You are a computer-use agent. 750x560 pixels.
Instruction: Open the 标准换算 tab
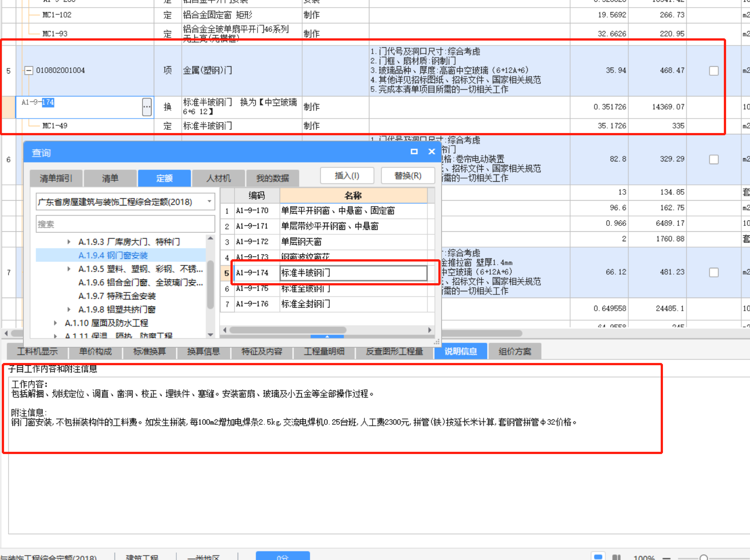149,351
